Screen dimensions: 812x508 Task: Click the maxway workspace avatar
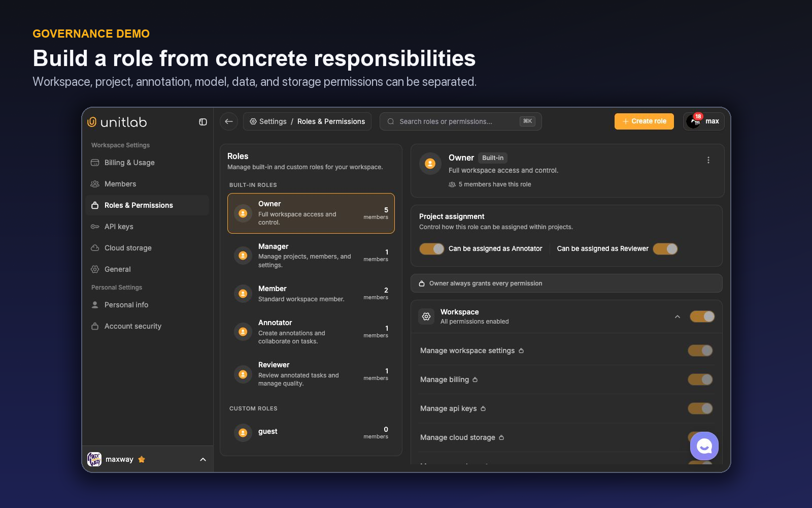tap(94, 459)
